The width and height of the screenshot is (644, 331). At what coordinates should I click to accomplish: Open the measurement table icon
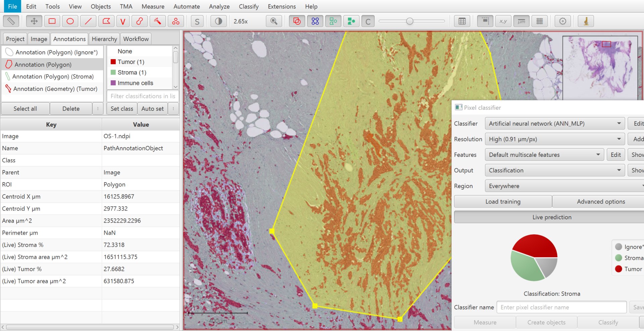[x=462, y=21]
